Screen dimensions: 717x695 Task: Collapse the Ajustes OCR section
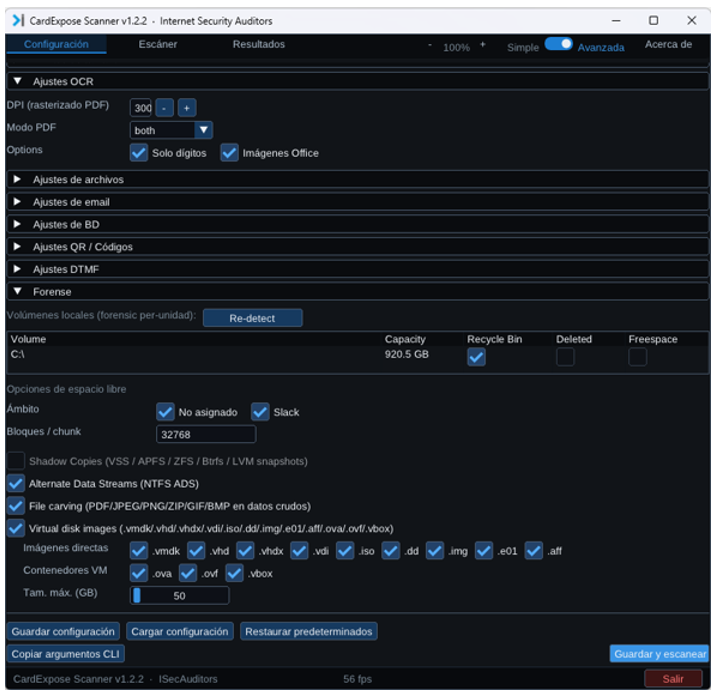tap(358, 81)
